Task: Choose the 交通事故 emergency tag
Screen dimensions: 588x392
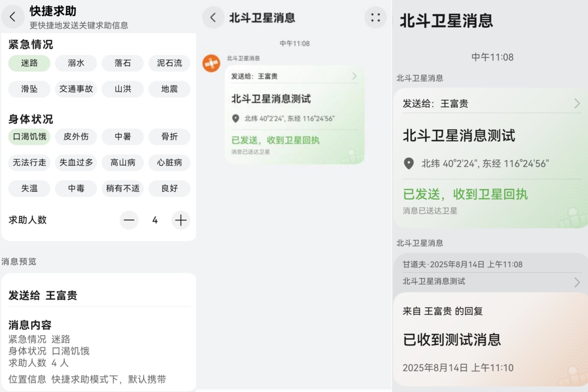Action: click(76, 89)
